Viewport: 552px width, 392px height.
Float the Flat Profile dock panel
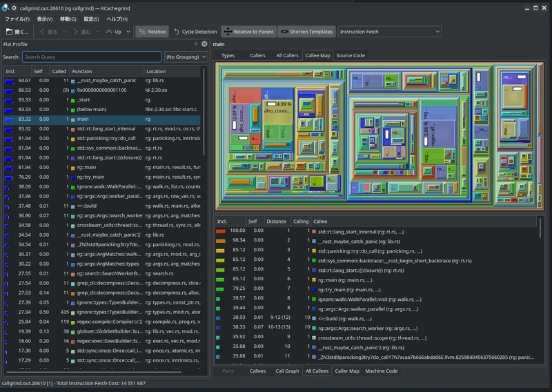point(195,44)
